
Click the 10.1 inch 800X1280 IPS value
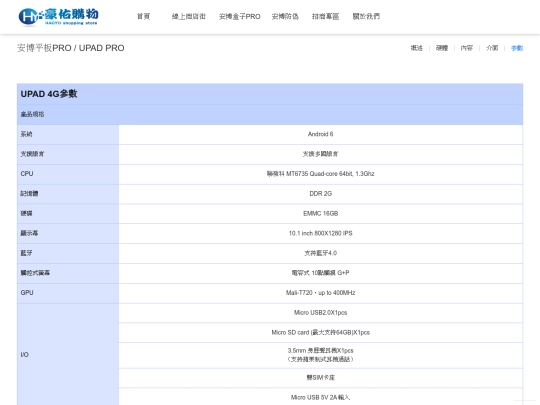point(321,233)
